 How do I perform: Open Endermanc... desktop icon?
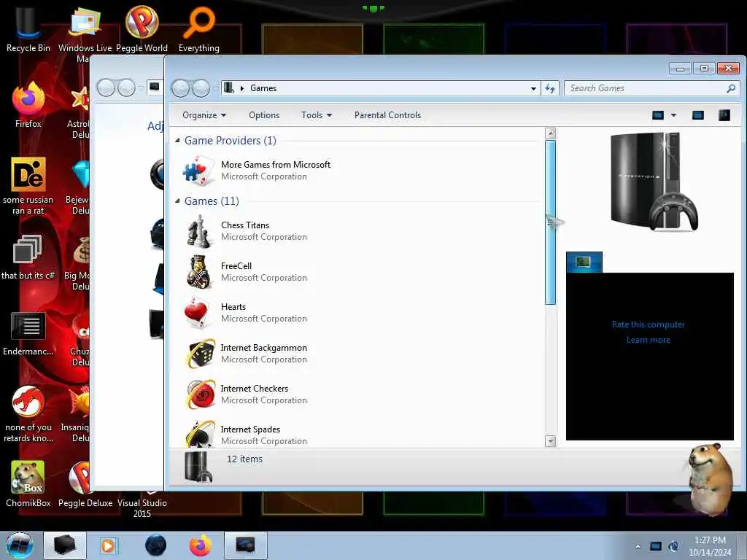(28, 333)
